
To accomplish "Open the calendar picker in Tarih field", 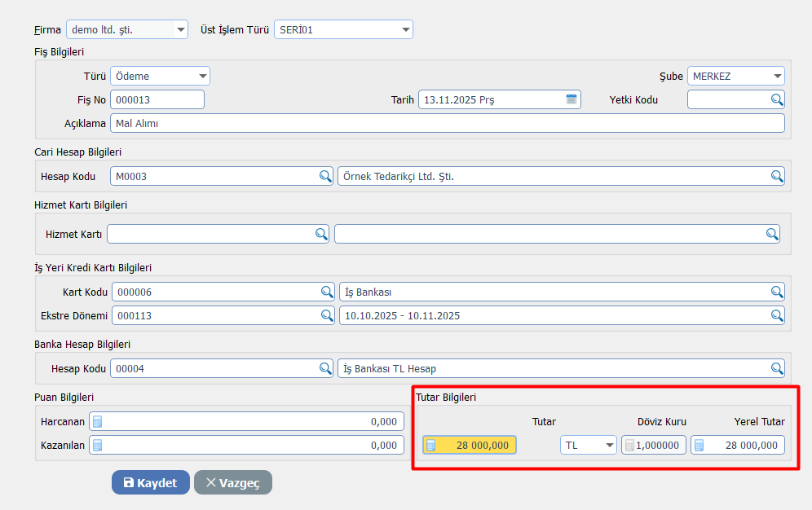I will 571,99.
